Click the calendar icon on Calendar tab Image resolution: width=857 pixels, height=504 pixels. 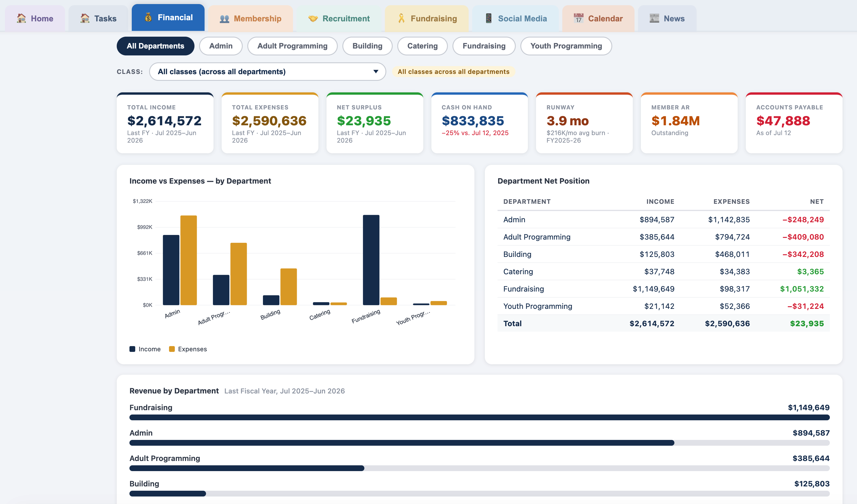tap(578, 18)
